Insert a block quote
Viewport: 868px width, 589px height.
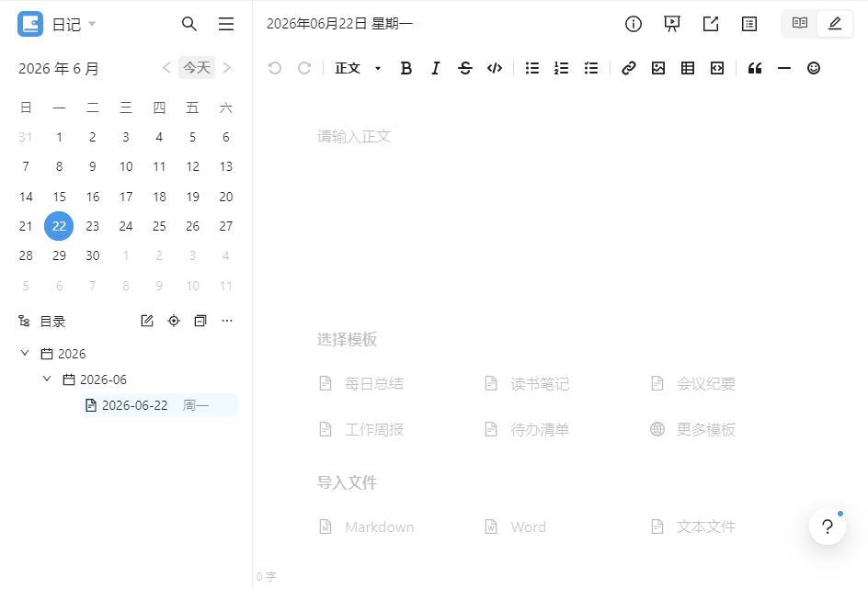click(755, 68)
